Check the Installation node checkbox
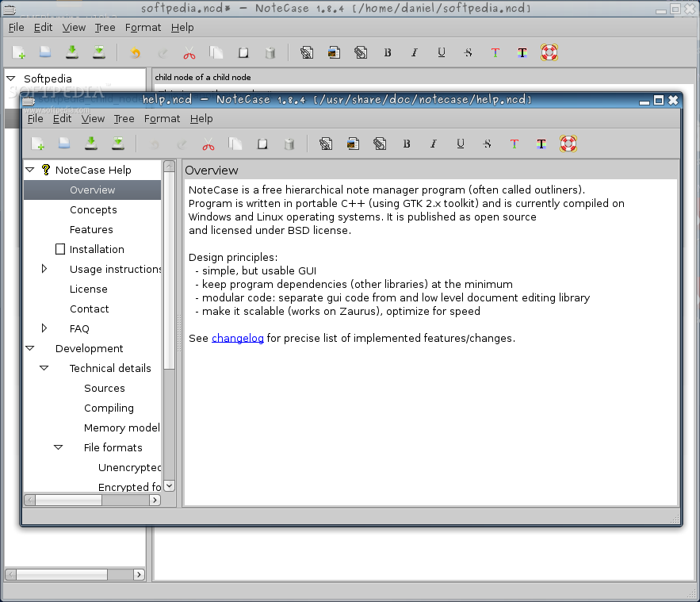Viewport: 700px width, 602px height. [x=59, y=249]
